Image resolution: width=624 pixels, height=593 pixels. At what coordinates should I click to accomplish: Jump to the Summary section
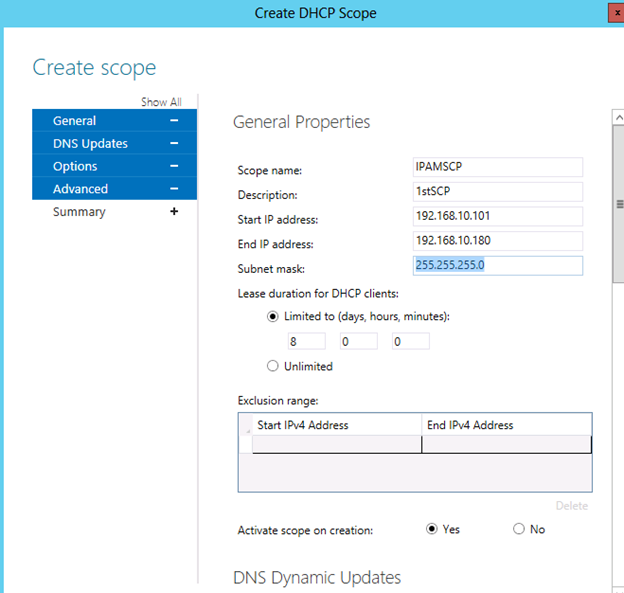[114, 212]
